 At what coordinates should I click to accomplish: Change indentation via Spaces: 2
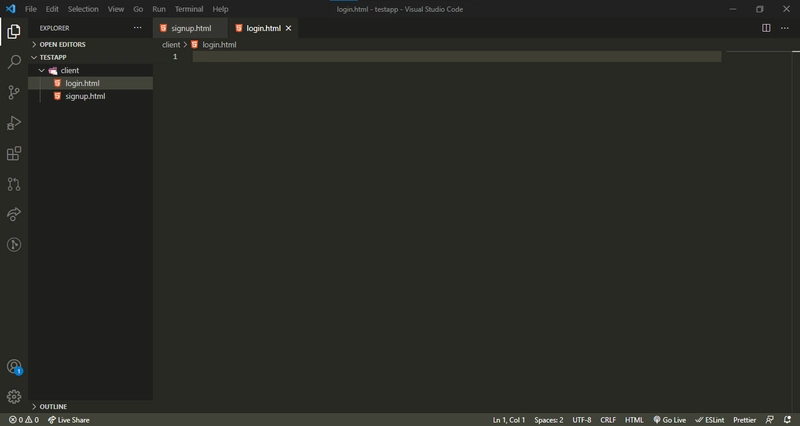(548, 420)
